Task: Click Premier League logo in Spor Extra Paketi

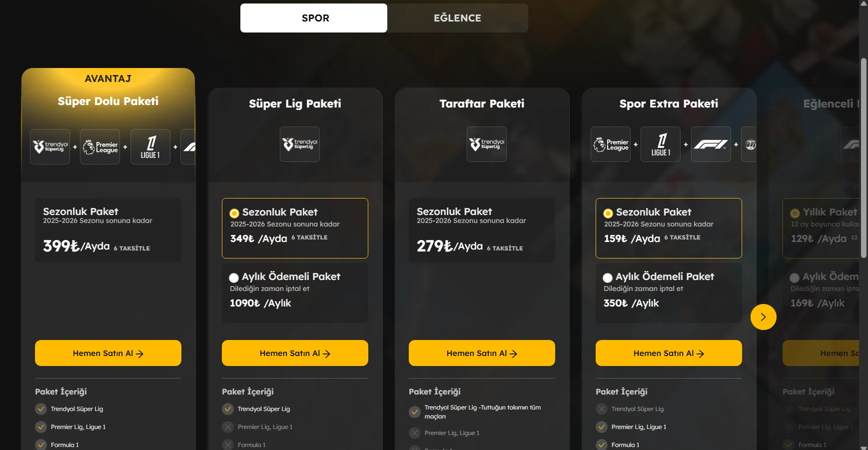Action: pos(611,144)
